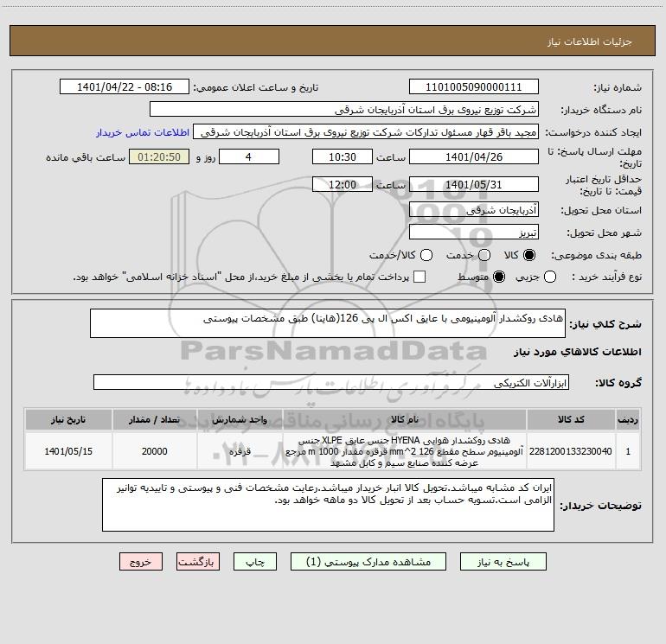
Task: Click the remaining time countdown 01:20:50
Action: (x=159, y=156)
